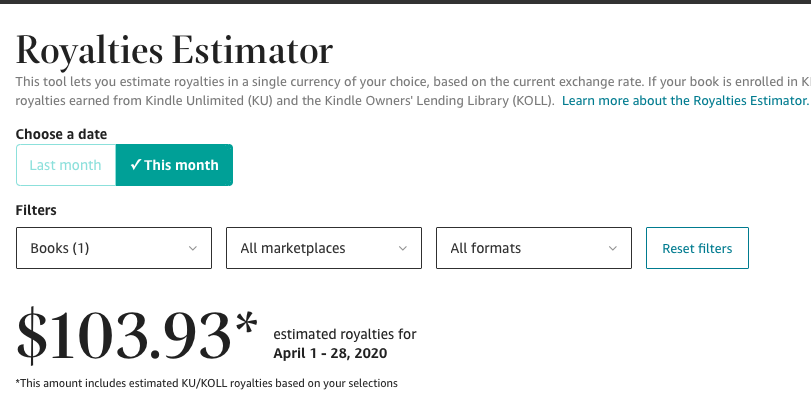Open the Books (1) filter dropdown
Viewport: 811px width, 401px height.
coord(114,248)
